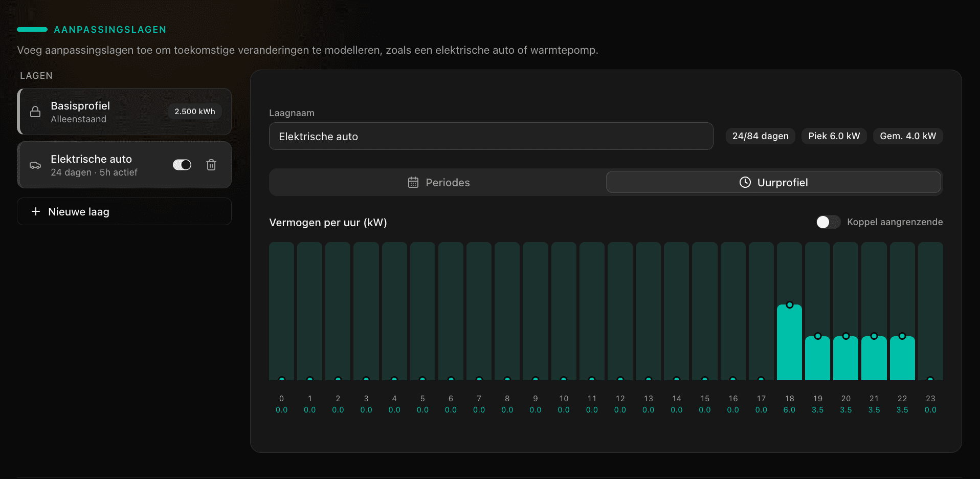Click the 2.500 kWh badge on Basisprofiel
980x479 pixels.
point(194,111)
